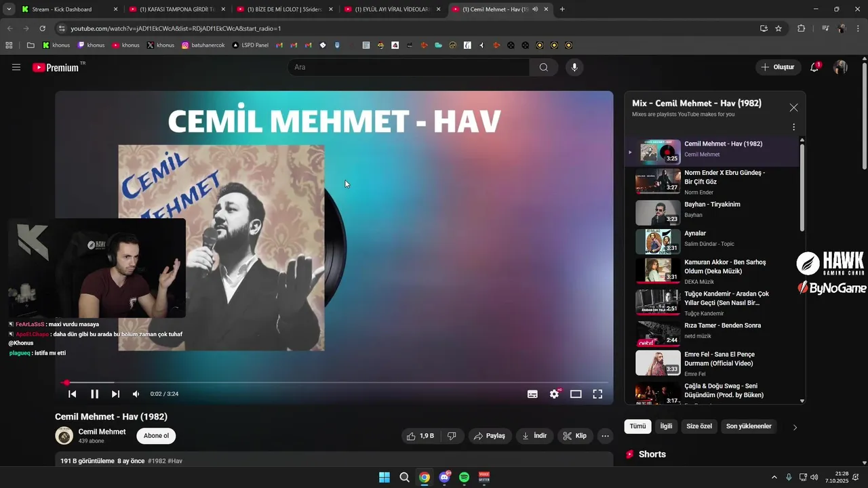
Task: Click İndir download button
Action: (534, 436)
